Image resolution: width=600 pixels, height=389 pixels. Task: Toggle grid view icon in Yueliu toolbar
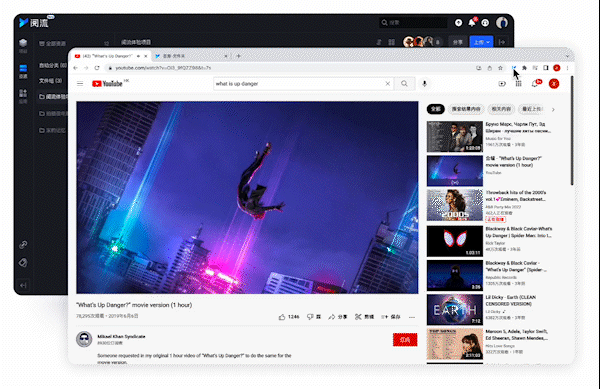coord(391,42)
